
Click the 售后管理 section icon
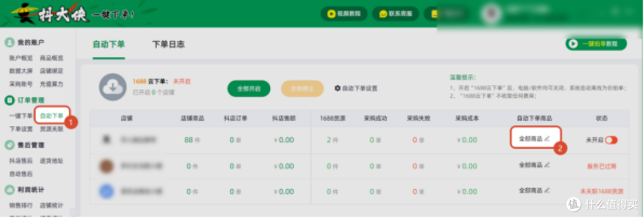tap(10, 145)
